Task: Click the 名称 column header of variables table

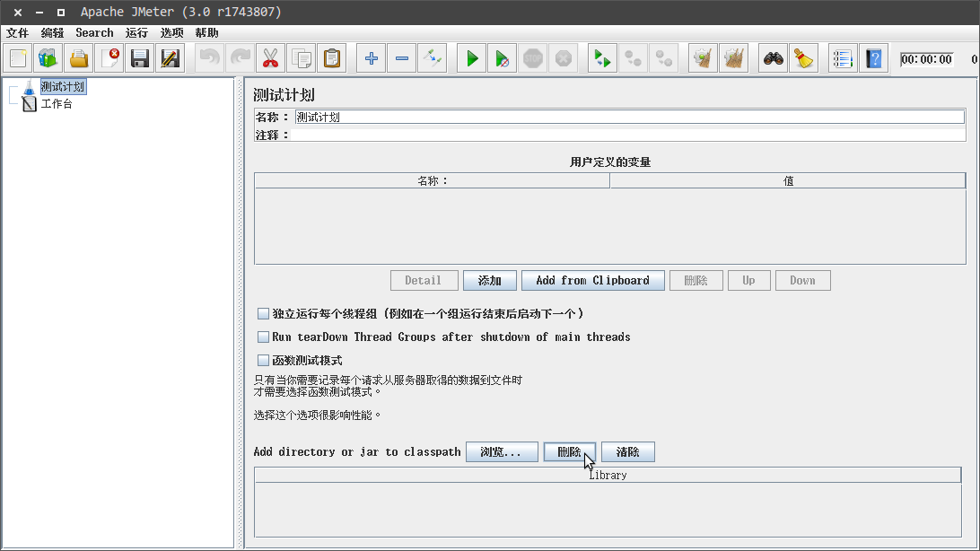Action: tap(433, 180)
